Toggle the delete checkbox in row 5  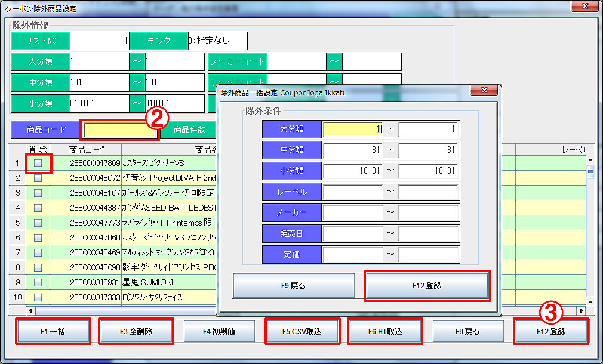(x=38, y=223)
